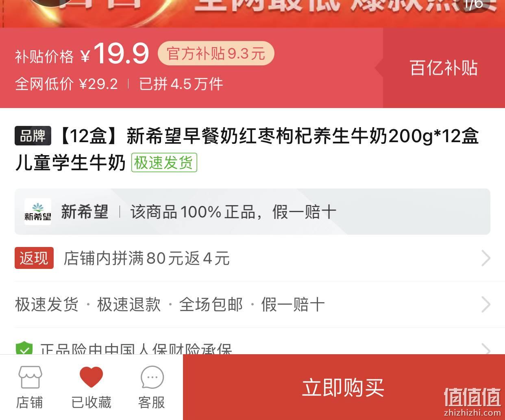Click the red 返现 tag
505x420 pixels.
point(34,258)
